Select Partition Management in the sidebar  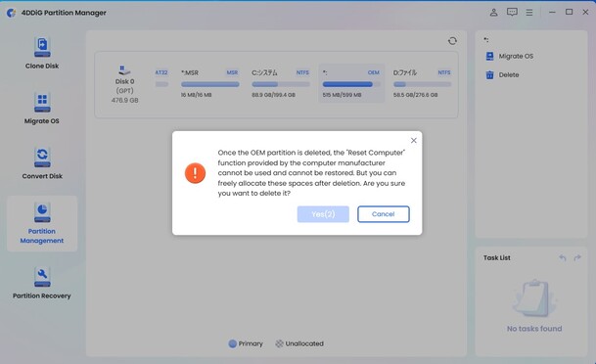pos(42,223)
